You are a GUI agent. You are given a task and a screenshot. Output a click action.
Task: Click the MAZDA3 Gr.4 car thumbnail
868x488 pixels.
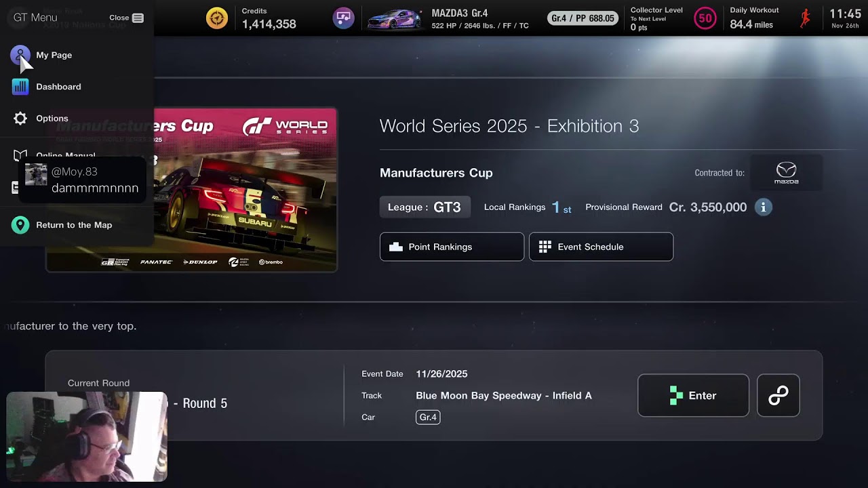(395, 20)
